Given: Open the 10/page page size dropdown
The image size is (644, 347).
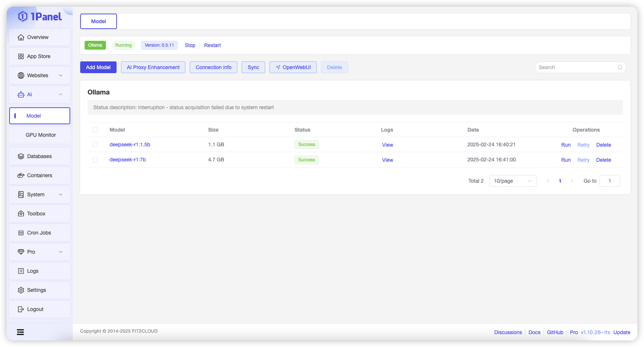Looking at the screenshot, I should pos(513,181).
